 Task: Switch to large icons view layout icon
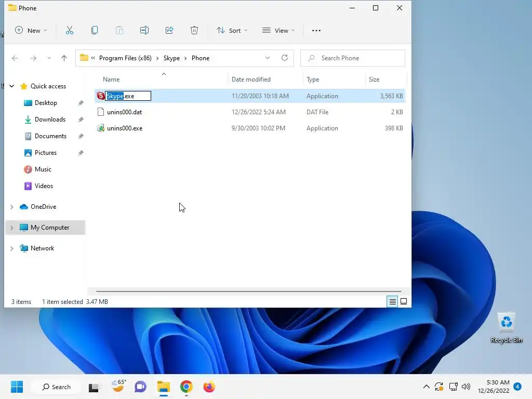(404, 302)
